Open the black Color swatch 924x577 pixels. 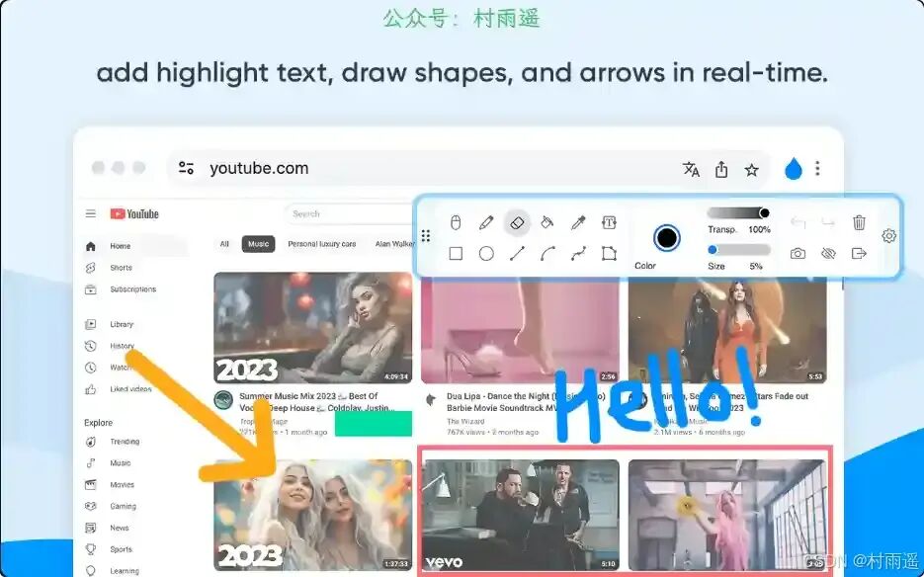pos(667,238)
